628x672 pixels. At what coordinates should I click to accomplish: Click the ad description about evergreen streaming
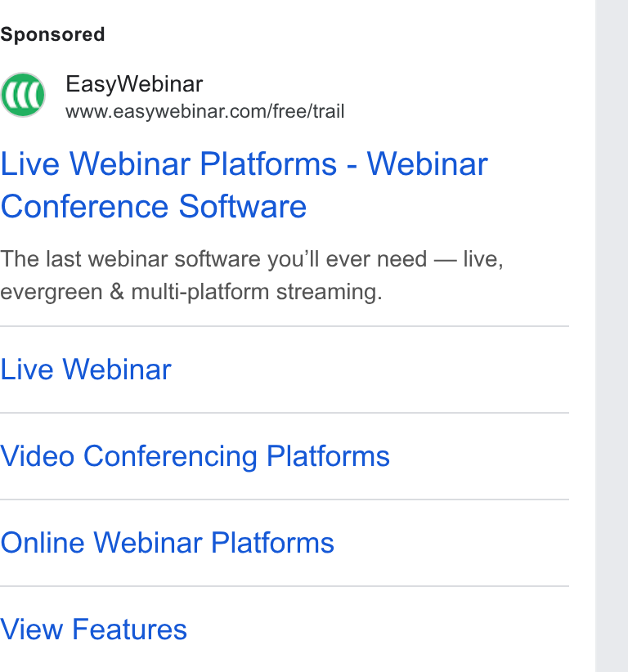click(x=252, y=276)
